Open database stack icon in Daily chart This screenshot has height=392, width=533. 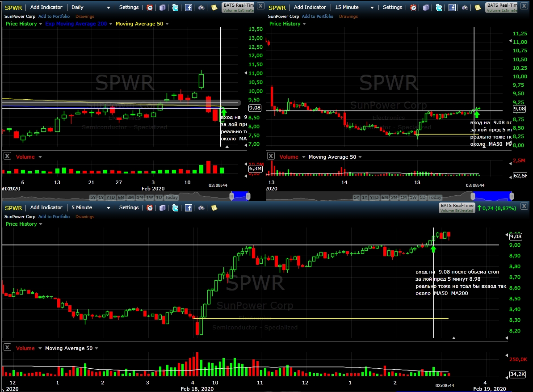(x=163, y=8)
